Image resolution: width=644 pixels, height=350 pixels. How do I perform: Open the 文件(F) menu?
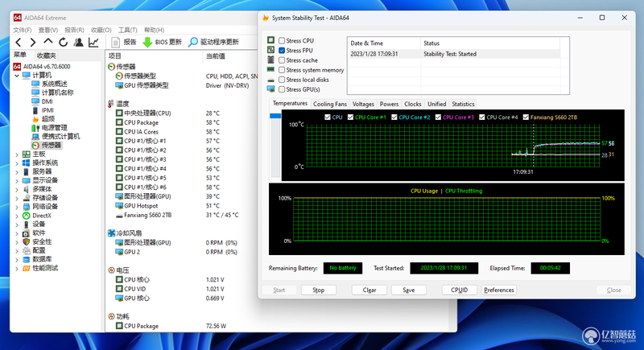[23, 30]
